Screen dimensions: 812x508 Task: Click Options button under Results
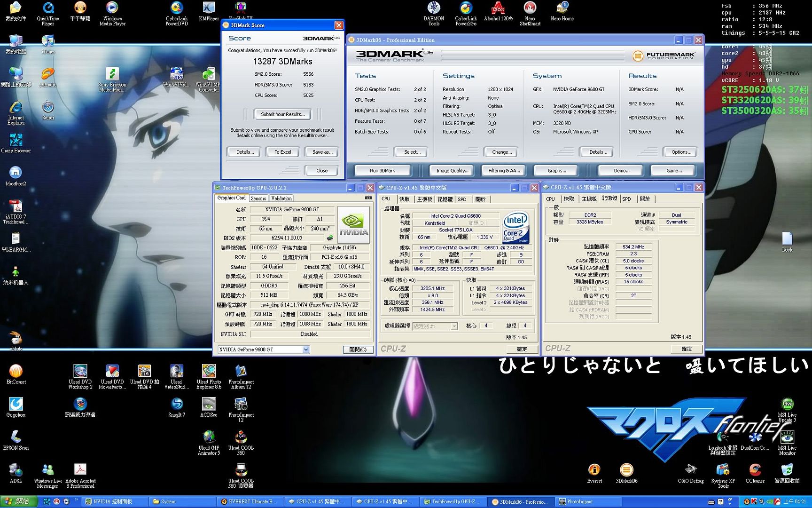(681, 152)
